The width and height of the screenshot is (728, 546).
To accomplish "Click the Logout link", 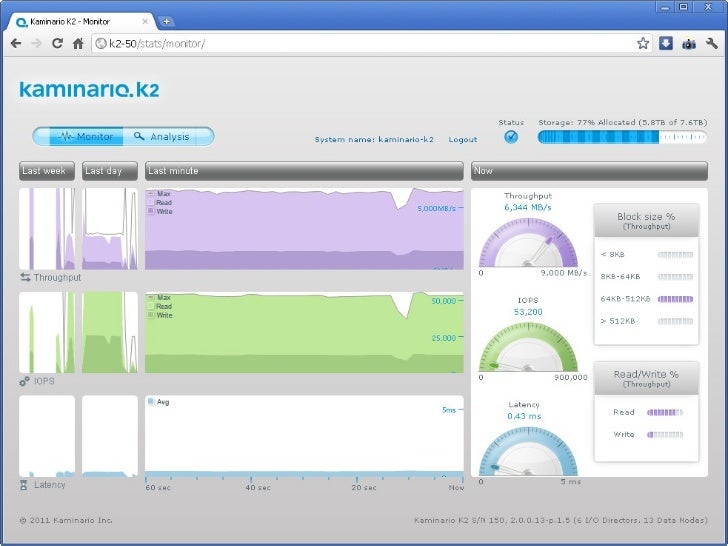I will click(462, 139).
